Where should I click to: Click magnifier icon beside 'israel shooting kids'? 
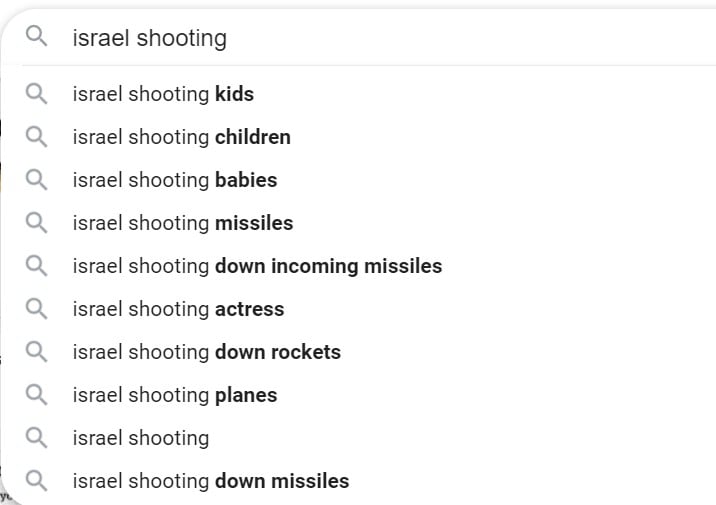coord(37,94)
